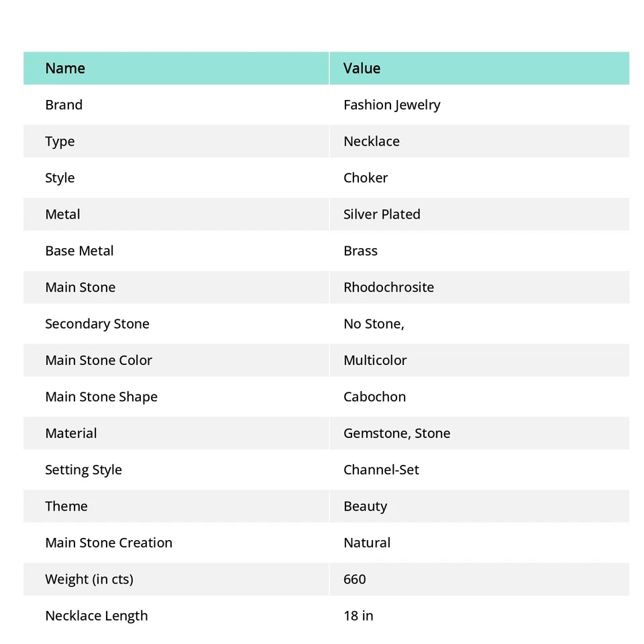Click the 660 weight value
644x644 pixels.
coord(355,580)
